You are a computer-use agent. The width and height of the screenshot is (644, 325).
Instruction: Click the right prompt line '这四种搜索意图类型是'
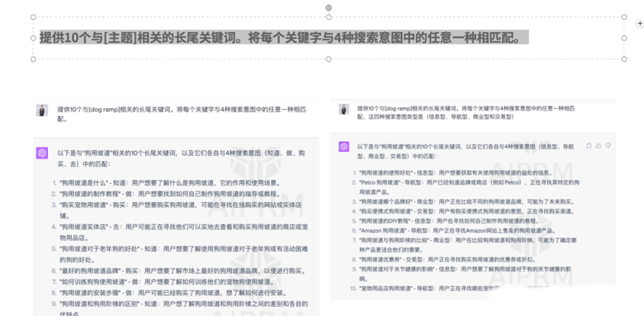click(395, 117)
